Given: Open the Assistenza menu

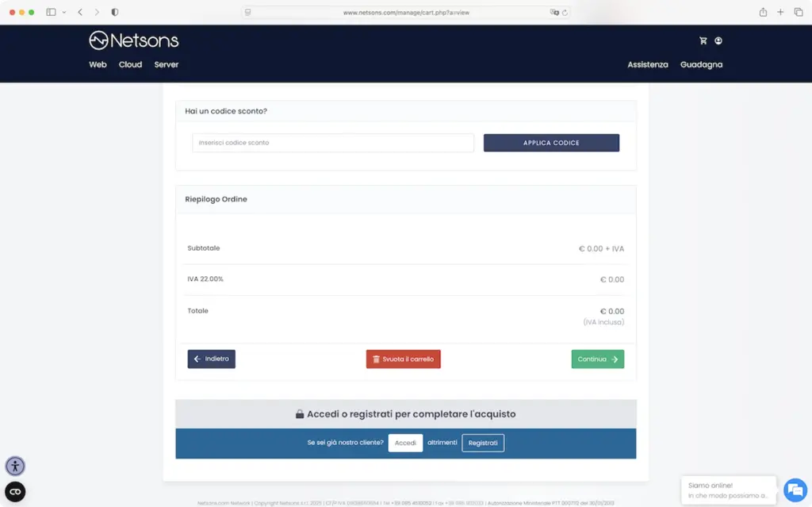Looking at the screenshot, I should tap(648, 64).
